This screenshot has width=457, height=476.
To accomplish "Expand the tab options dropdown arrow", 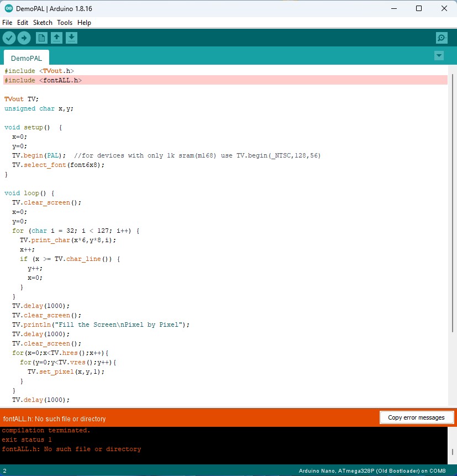I will click(439, 56).
